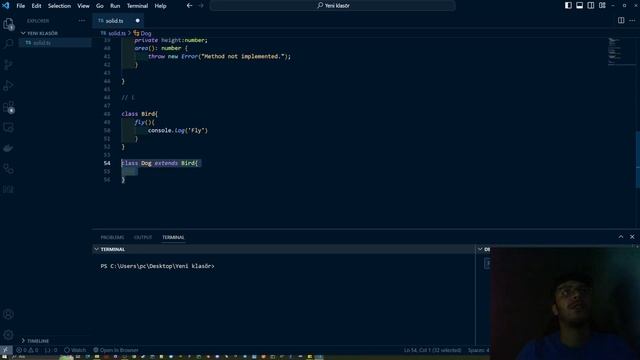Customize Layout icon in title bar
Viewport: 640px width, 360px height.
(602, 6)
